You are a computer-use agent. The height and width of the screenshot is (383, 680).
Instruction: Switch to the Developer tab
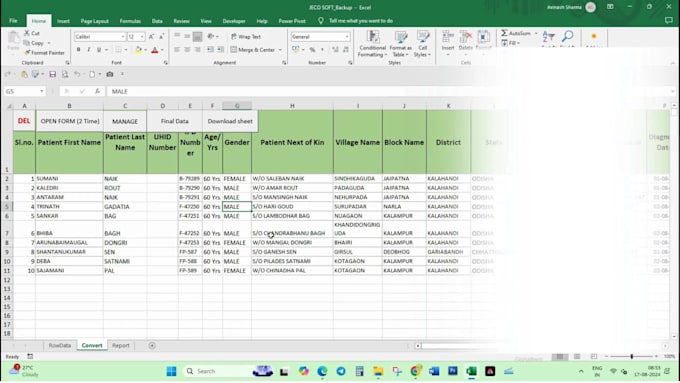tap(234, 21)
